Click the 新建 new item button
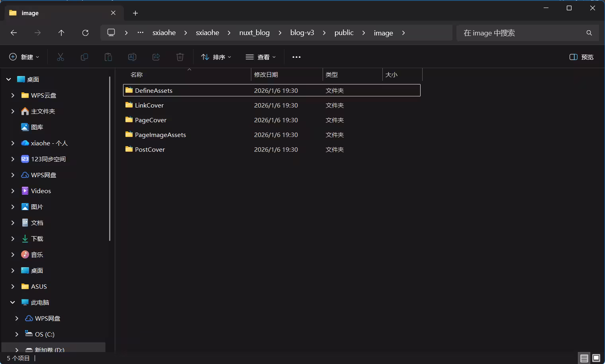The image size is (605, 364). (x=24, y=57)
